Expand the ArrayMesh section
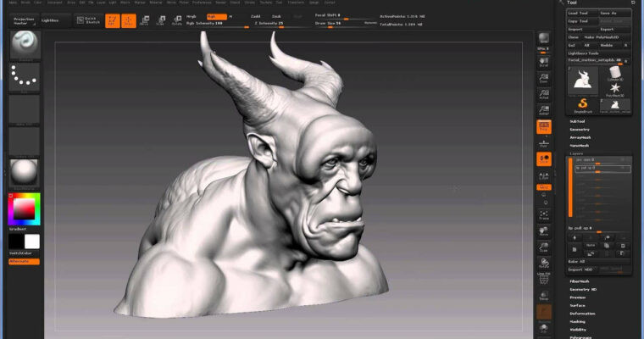644x339 pixels. pyautogui.click(x=580, y=137)
